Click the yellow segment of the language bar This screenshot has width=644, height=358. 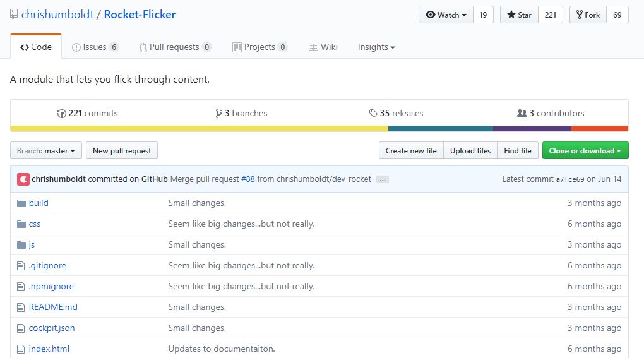[x=199, y=129]
